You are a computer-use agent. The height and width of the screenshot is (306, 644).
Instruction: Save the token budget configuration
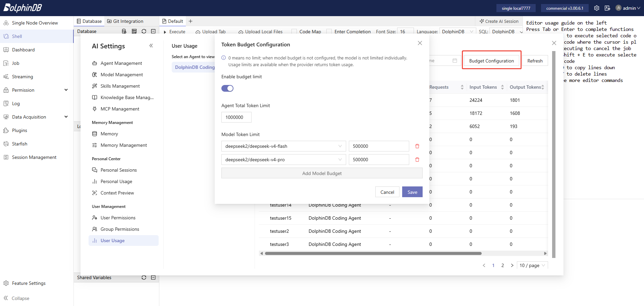point(412,192)
